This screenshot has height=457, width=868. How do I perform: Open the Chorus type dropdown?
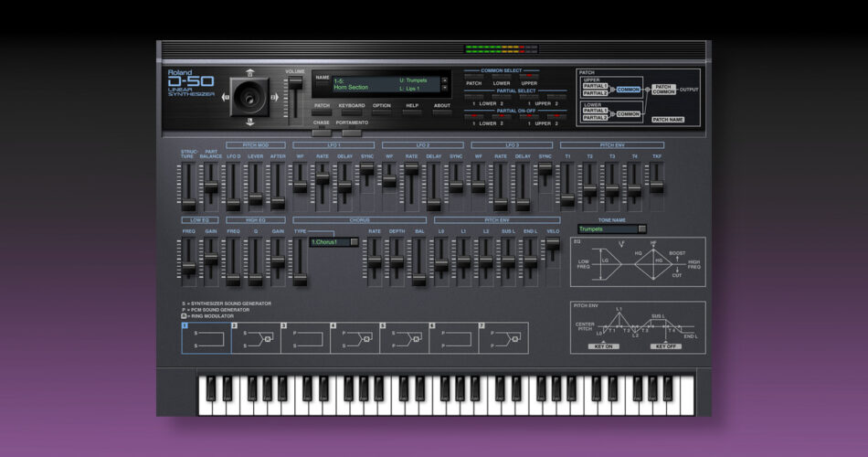(333, 242)
